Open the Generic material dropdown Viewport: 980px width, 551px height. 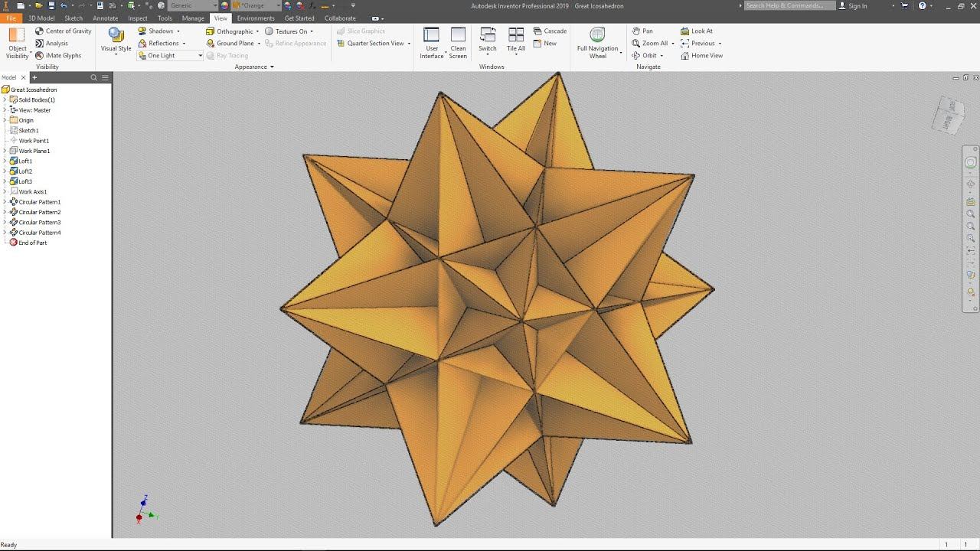193,5
